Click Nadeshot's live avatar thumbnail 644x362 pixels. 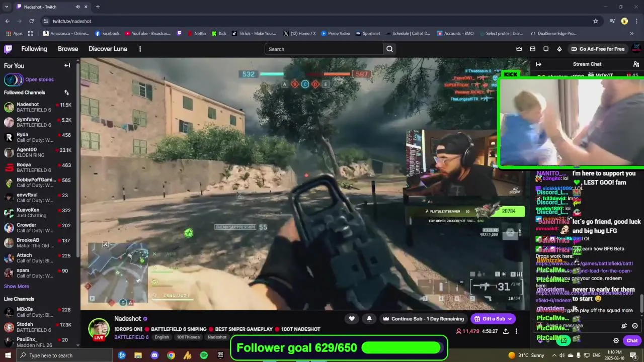pos(99,329)
